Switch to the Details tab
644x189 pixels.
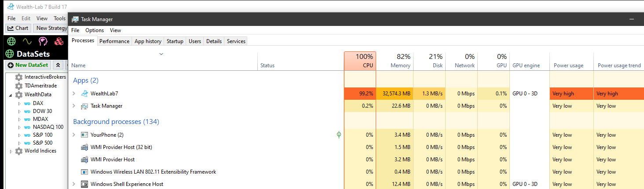pyautogui.click(x=214, y=41)
